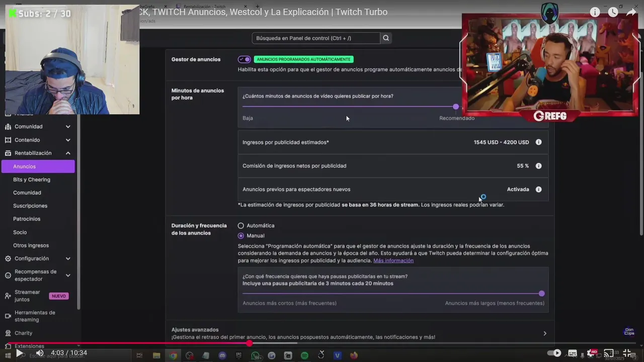Screen dimensions: 644x362
Task: Show info for Comisión de ingresos netos
Action: [x=538, y=166]
